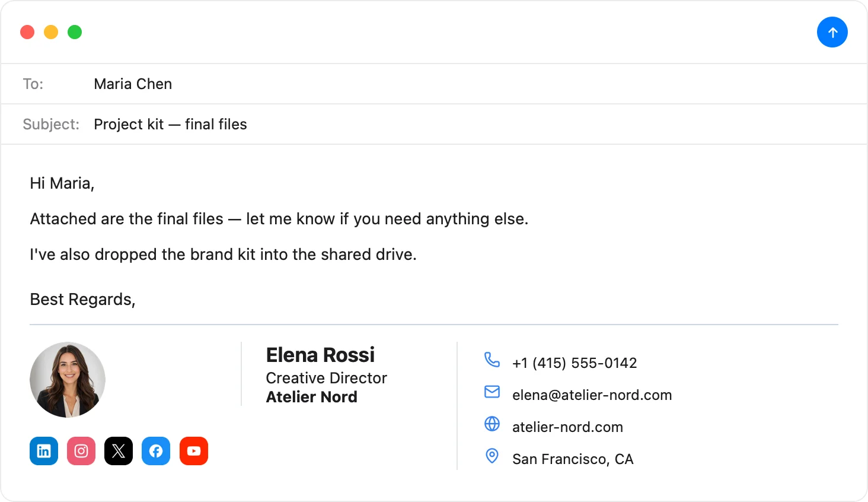Open the Facebook icon in the signature
Screen dimensions: 868x502
pos(156,451)
